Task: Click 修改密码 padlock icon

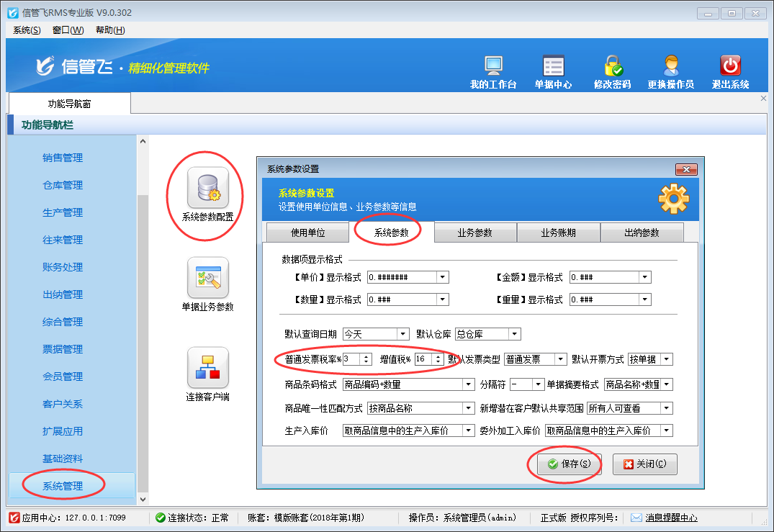Action: point(612,66)
